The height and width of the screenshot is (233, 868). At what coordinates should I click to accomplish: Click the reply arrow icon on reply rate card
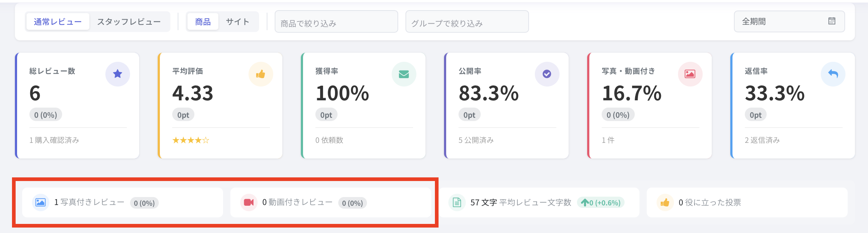pyautogui.click(x=833, y=74)
